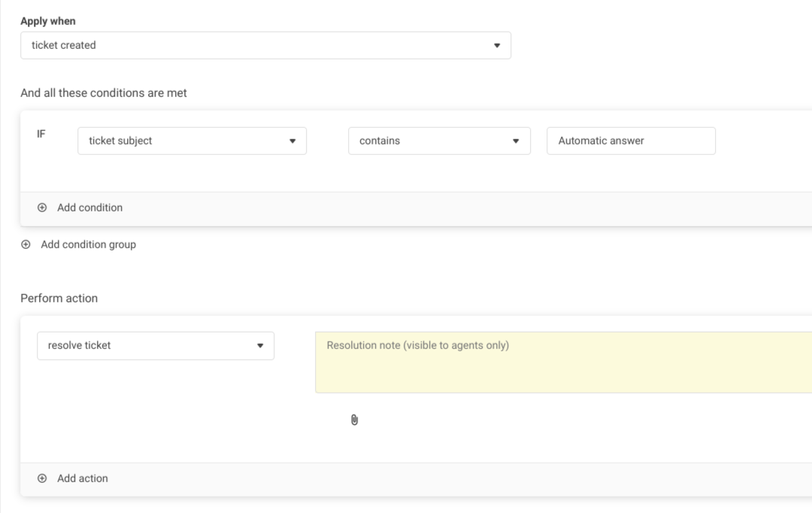
Task: Click the 'Apply when' field label
Action: point(48,21)
